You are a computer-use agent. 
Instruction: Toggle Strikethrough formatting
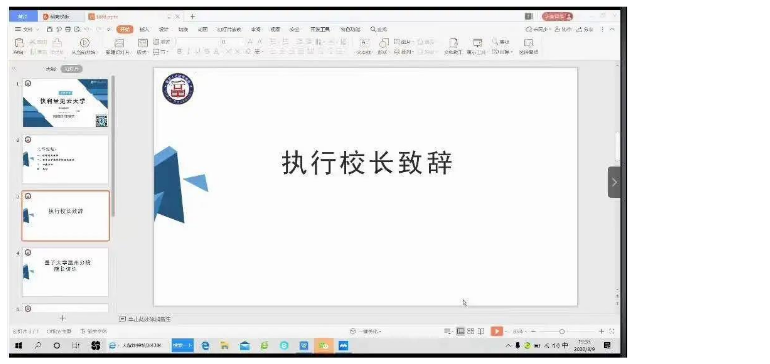207,52
